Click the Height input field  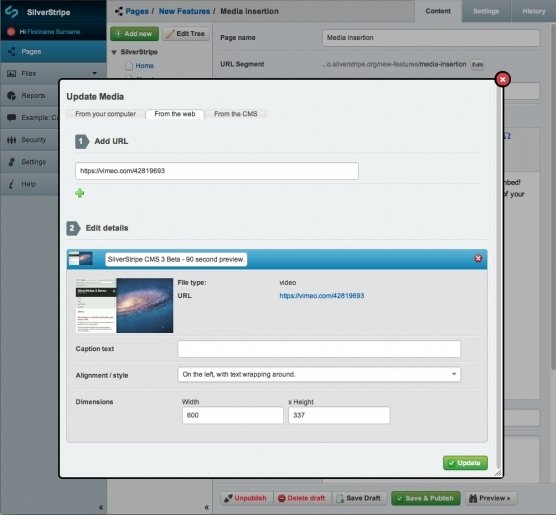pyautogui.click(x=339, y=415)
